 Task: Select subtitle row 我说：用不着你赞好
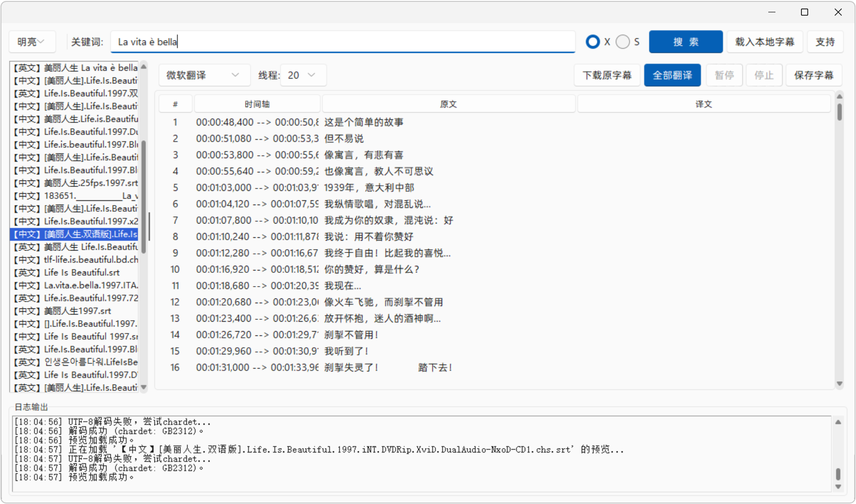pyautogui.click(x=494, y=237)
